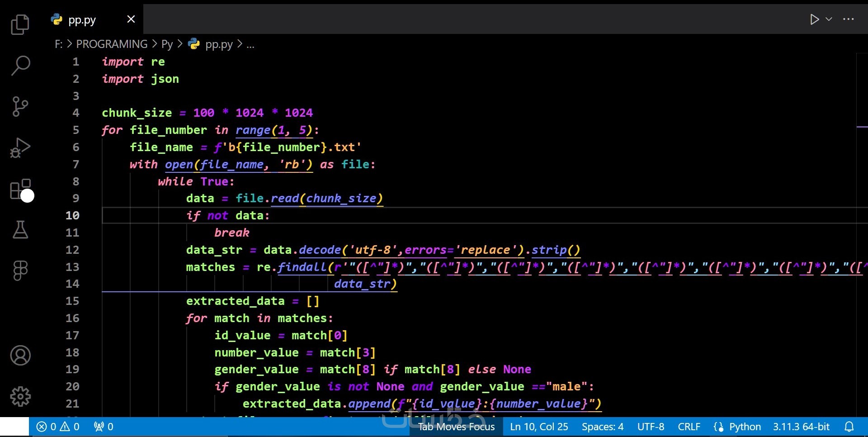Click the breadcrumb ellipsis symbol segment
The image size is (868, 437).
click(x=250, y=44)
